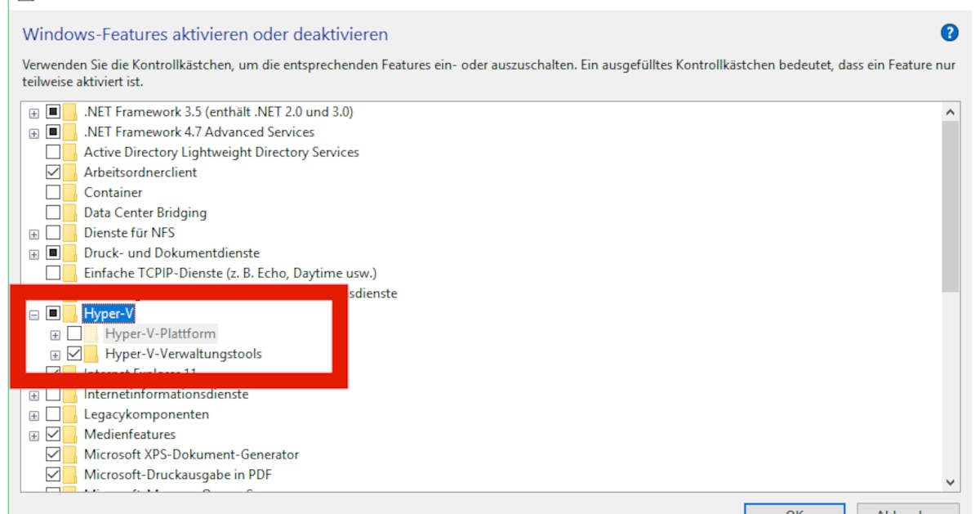Select the Hyper-V-Plattform label
The image size is (980, 514).
(161, 333)
